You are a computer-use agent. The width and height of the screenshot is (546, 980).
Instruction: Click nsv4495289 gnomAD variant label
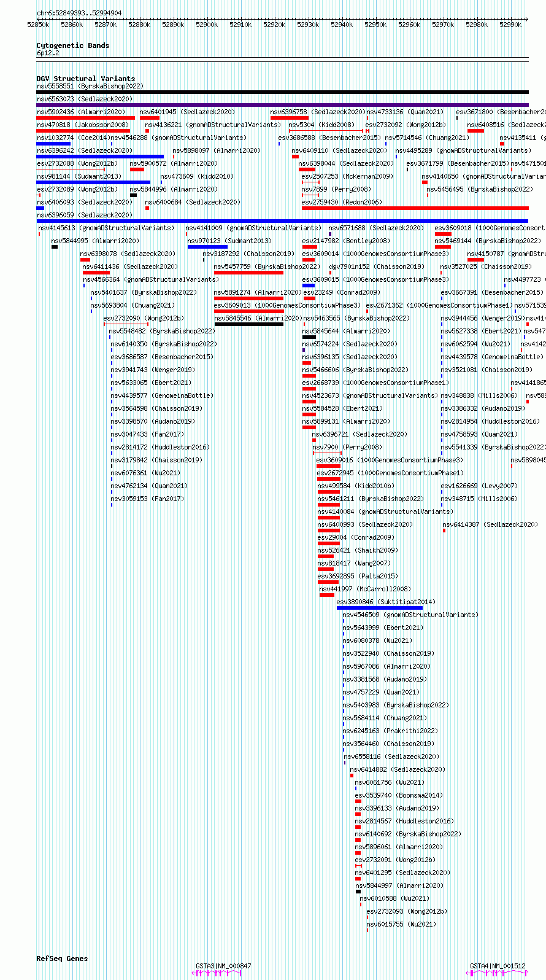coord(463,151)
